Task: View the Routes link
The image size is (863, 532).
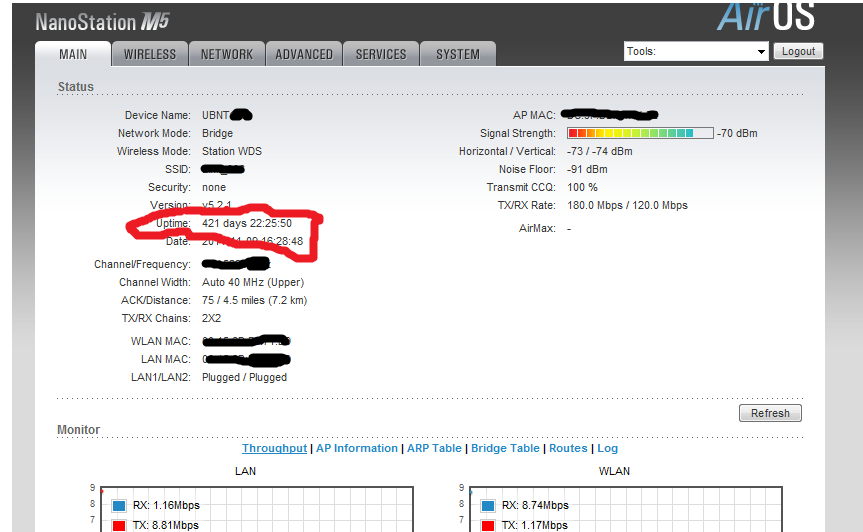Action: 568,448
